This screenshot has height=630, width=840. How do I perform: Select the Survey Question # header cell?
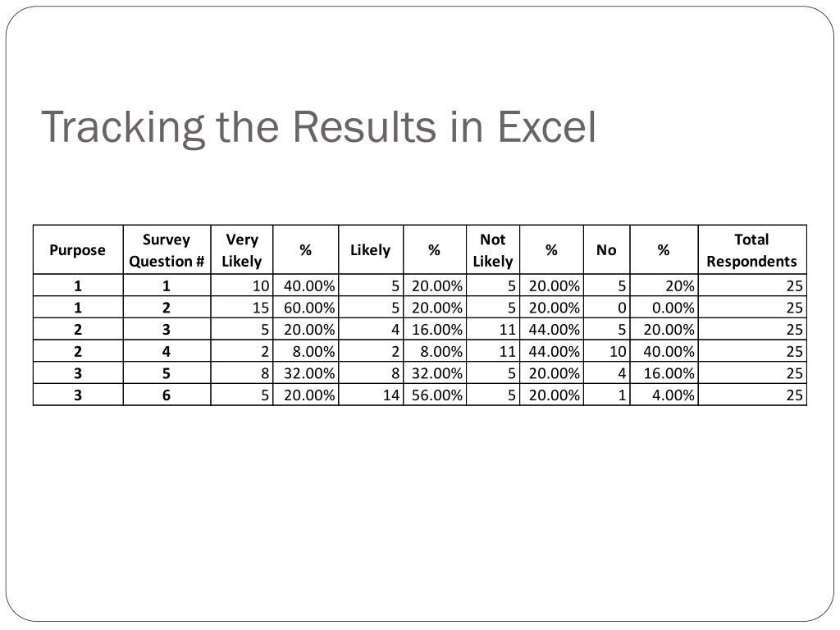[167, 249]
